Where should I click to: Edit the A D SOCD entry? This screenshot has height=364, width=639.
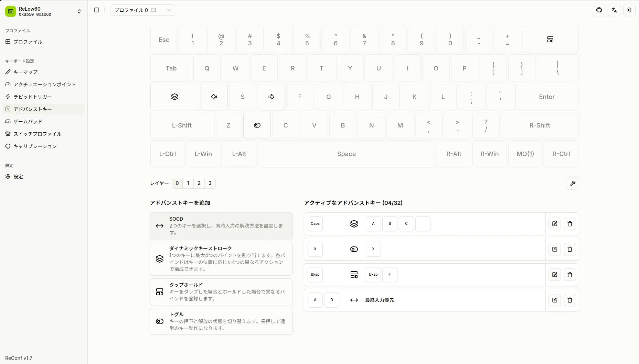point(555,300)
